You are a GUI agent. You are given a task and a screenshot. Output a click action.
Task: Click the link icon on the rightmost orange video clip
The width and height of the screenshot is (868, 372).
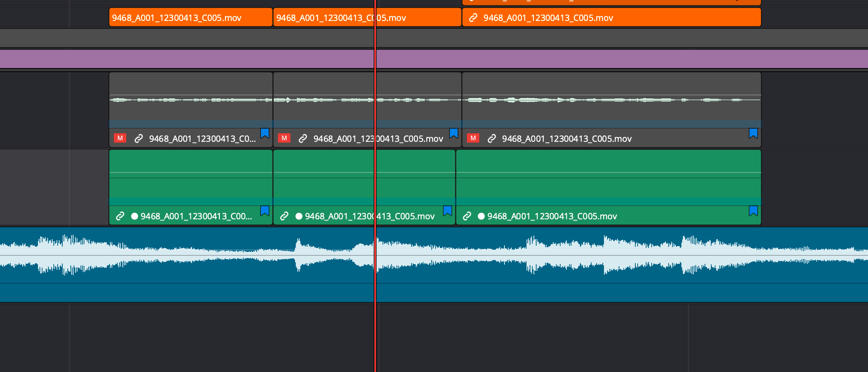click(473, 18)
